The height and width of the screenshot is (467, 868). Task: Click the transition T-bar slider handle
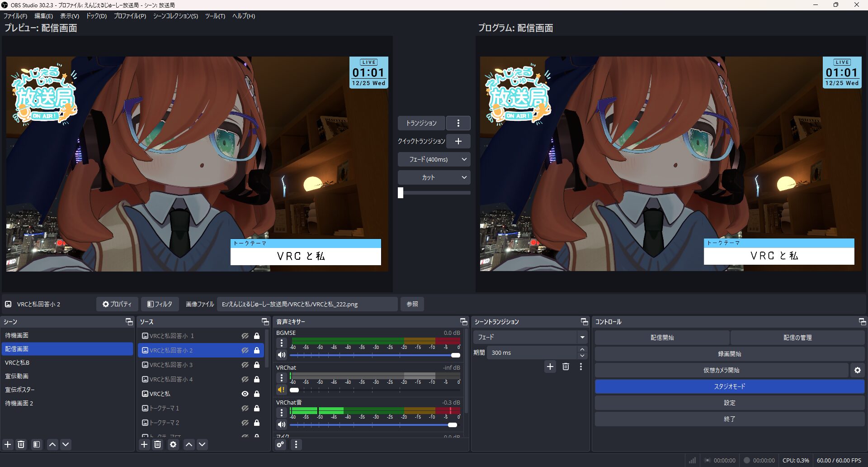[401, 193]
